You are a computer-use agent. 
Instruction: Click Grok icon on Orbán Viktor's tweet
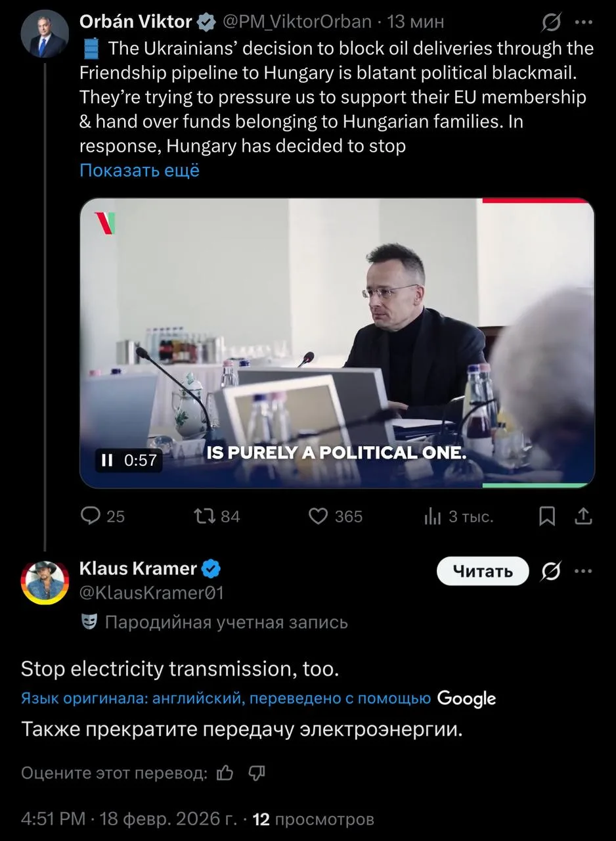pos(550,22)
